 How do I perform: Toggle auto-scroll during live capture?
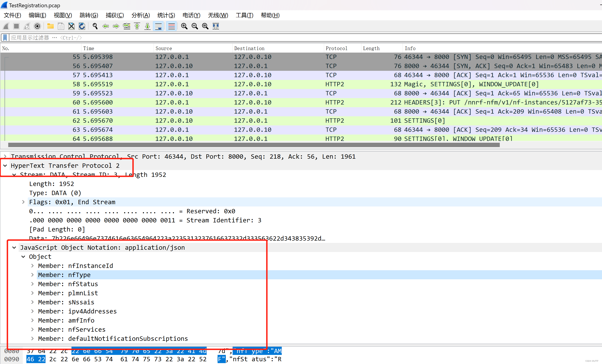pyautogui.click(x=158, y=26)
